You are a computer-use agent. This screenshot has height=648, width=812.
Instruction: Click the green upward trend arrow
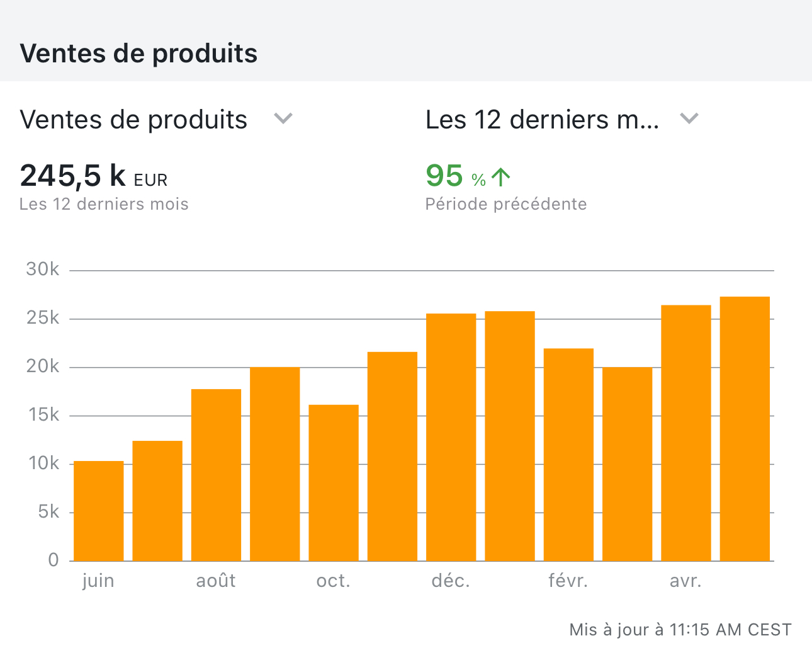pyautogui.click(x=500, y=177)
